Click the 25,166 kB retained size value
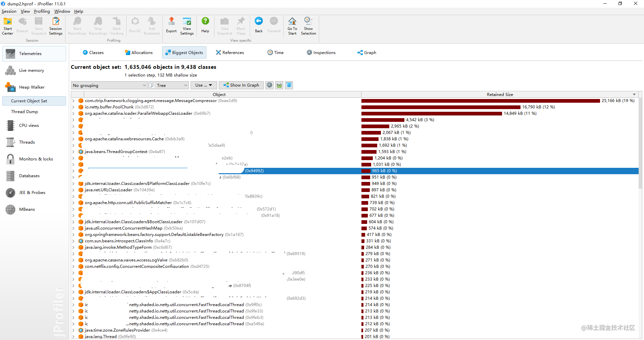 (x=618, y=101)
